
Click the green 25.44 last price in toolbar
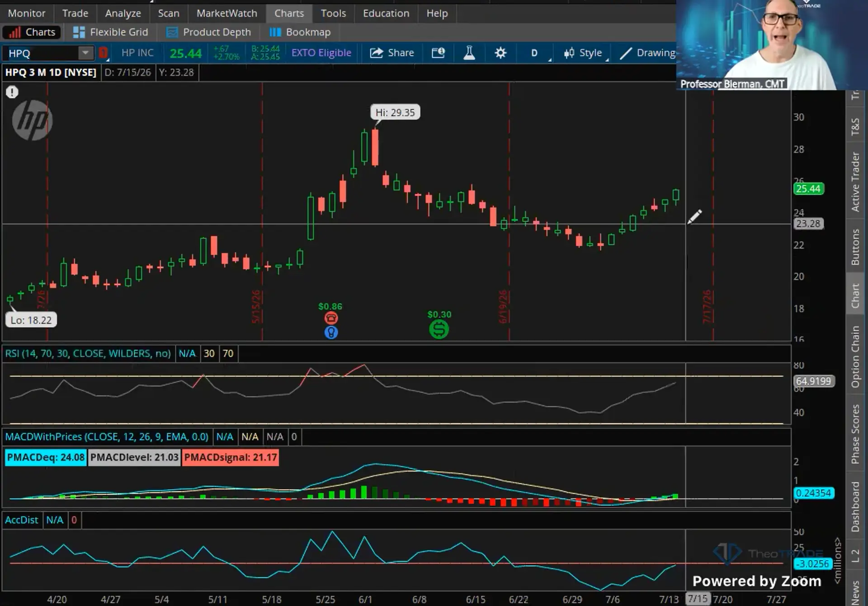186,53
